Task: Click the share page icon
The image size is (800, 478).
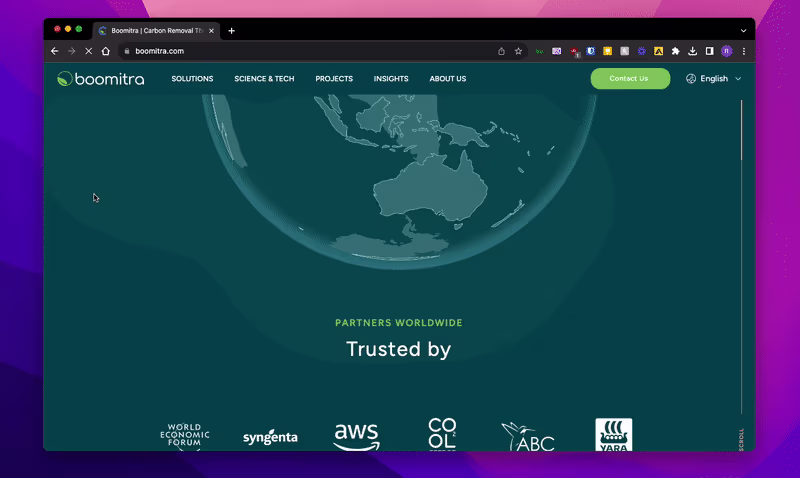Action: tap(502, 51)
